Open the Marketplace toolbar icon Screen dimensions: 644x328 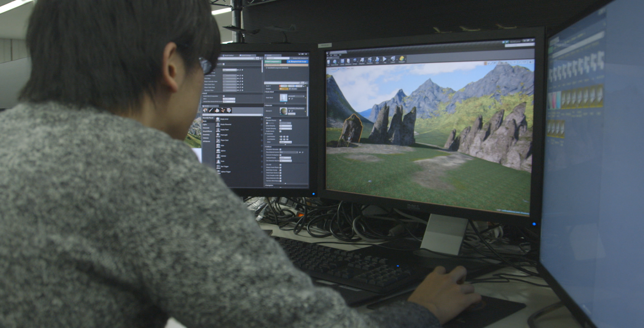tap(348, 61)
